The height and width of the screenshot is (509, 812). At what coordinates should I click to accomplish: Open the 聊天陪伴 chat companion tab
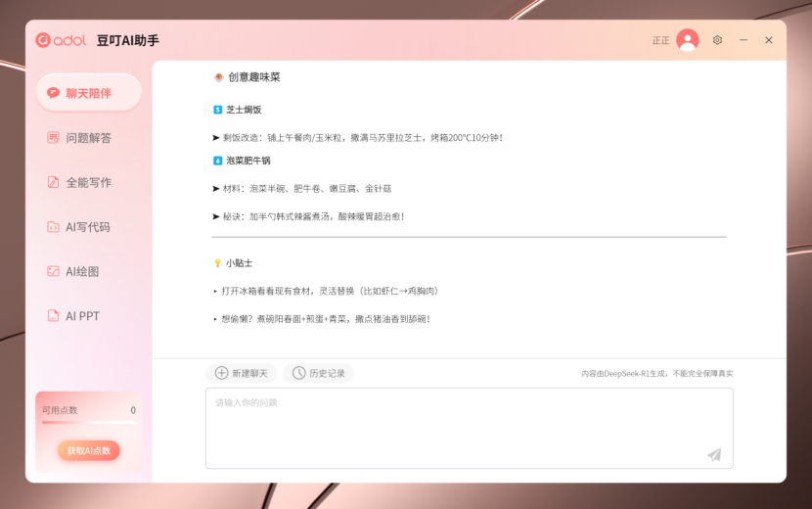(89, 93)
